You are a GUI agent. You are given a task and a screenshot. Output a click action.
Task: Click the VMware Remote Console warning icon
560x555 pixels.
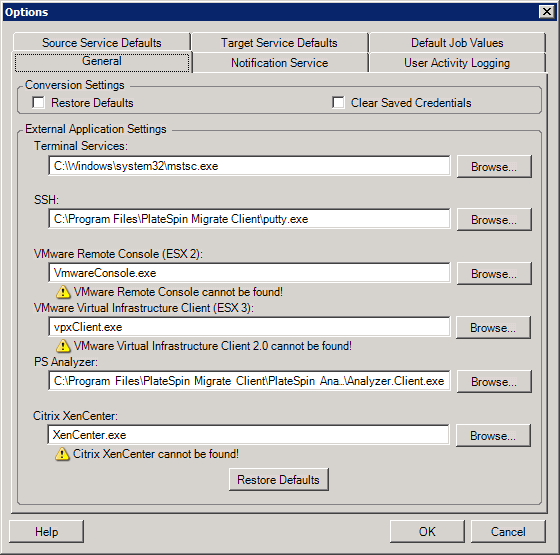(63, 292)
